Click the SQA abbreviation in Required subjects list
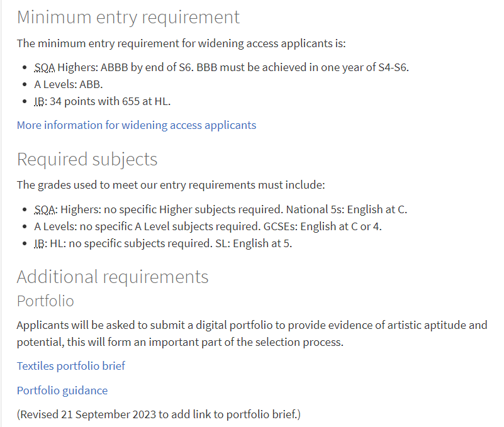Viewport: 504px width, 427px height. pos(46,209)
